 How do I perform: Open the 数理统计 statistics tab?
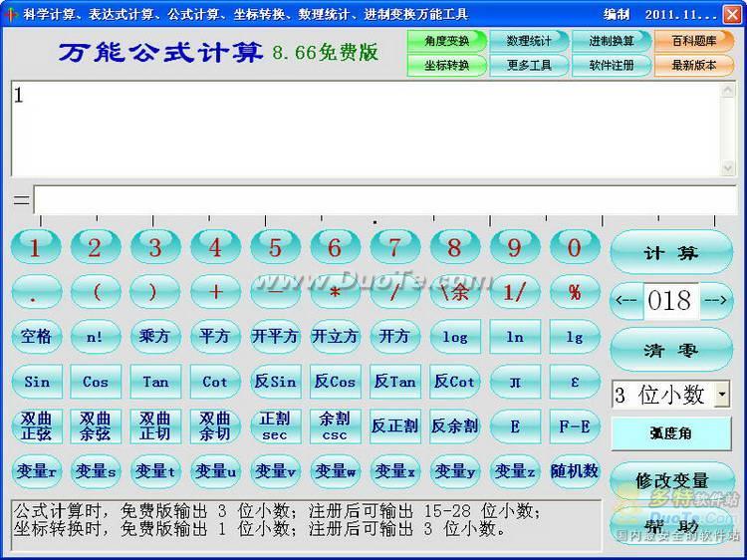pos(529,41)
